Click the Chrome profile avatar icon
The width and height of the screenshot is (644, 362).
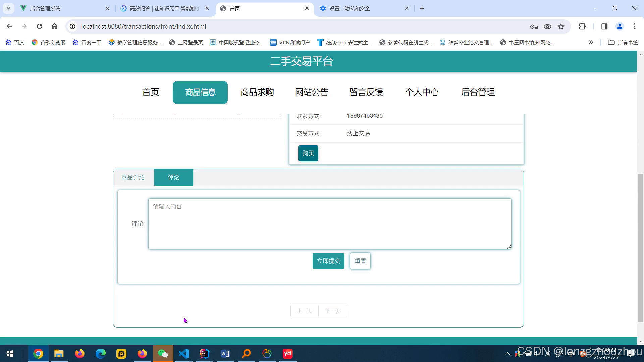[620, 26]
